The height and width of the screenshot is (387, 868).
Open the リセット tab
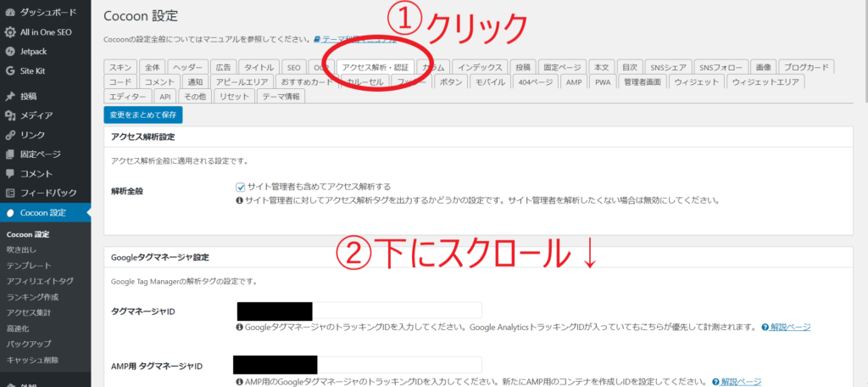point(235,97)
